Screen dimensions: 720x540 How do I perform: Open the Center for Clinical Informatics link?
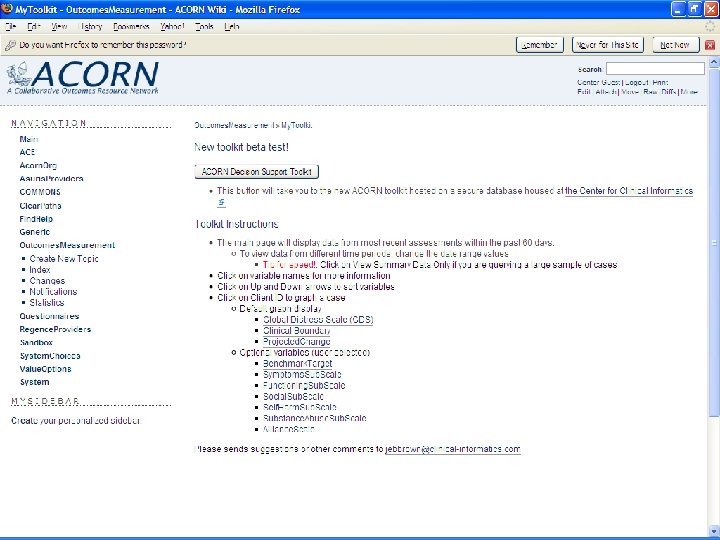tap(629, 191)
